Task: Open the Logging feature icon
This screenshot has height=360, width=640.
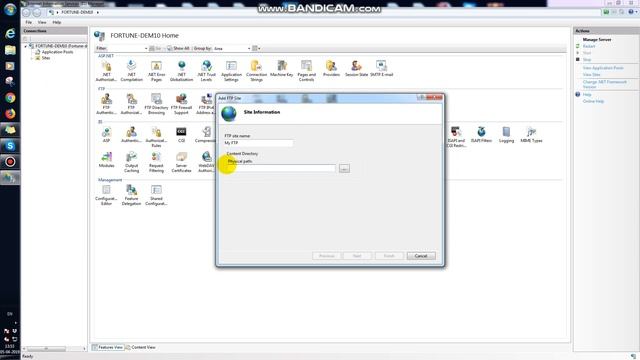Action: pos(506,135)
